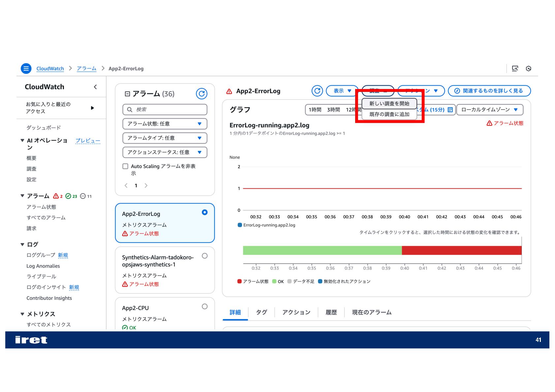Collapse the AI オペレーション section
This screenshot has height=392, width=555.
(x=22, y=140)
